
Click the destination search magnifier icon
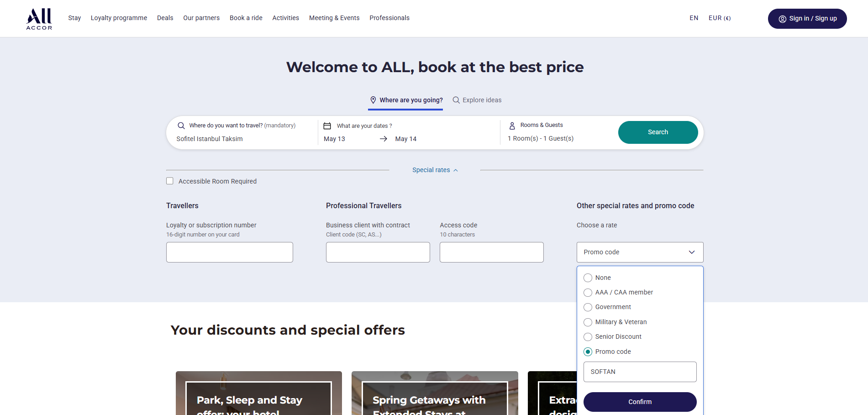click(x=181, y=126)
